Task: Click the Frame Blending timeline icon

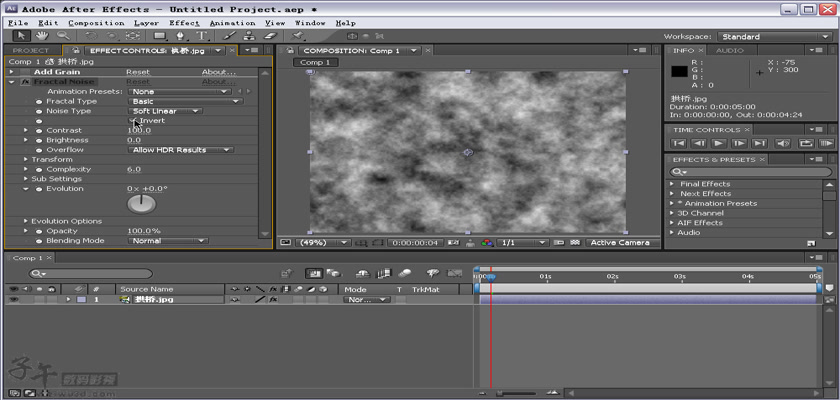Action: point(384,274)
